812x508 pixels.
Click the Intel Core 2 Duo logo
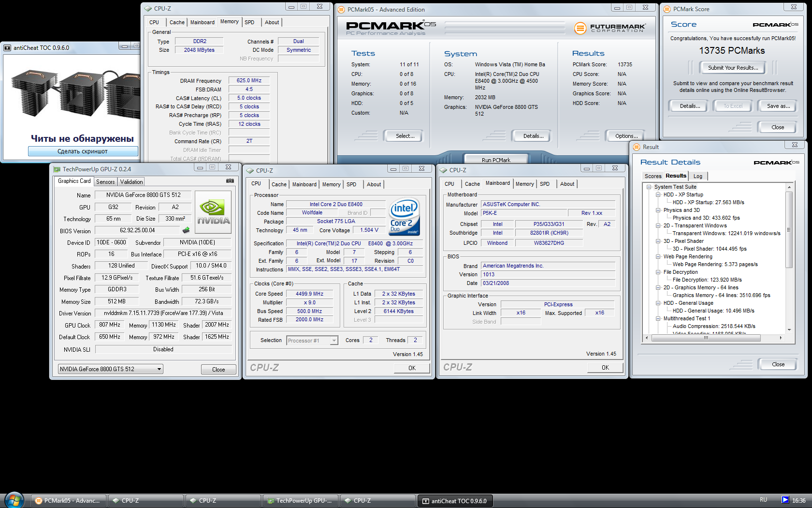[x=404, y=217]
